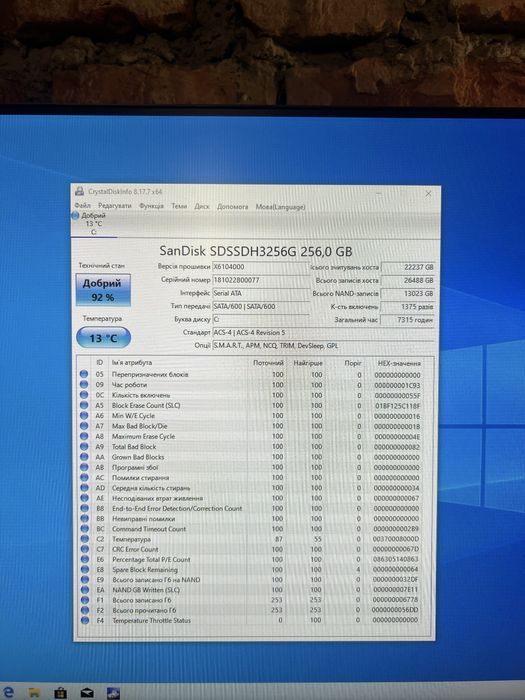Click the total NAND writes value 13023 GB
This screenshot has width=525, height=700.
click(408, 294)
